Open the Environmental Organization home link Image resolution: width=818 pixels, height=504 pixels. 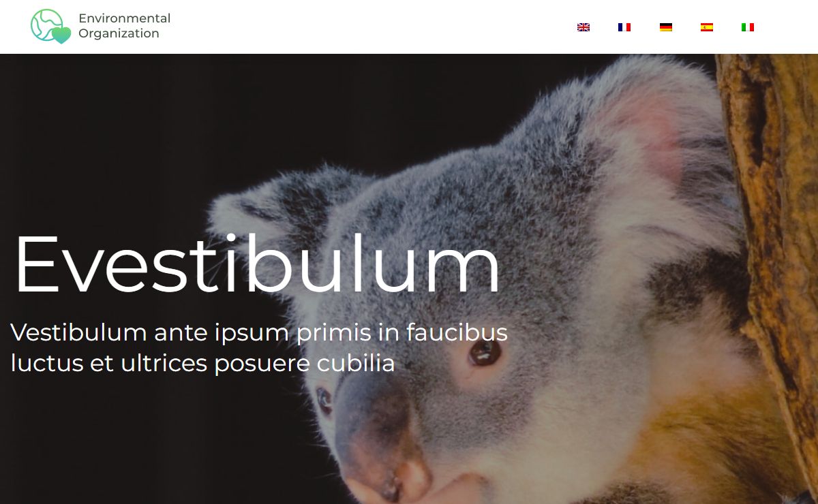tap(101, 27)
